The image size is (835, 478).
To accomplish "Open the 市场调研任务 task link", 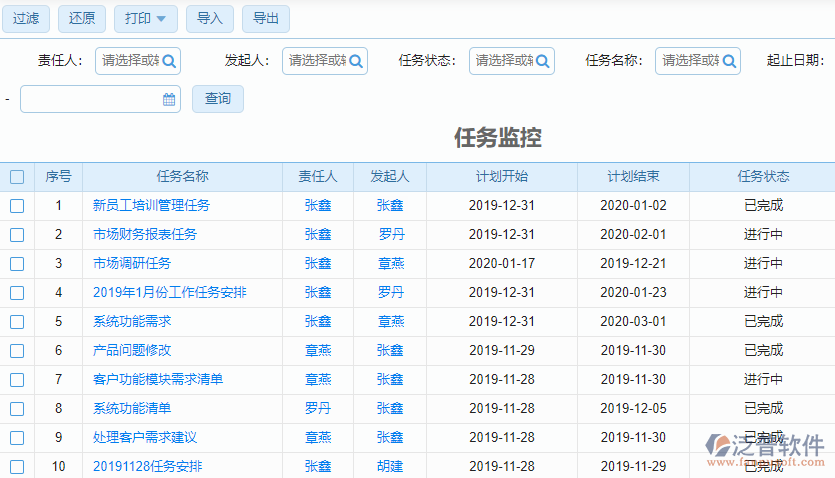I will click(132, 264).
